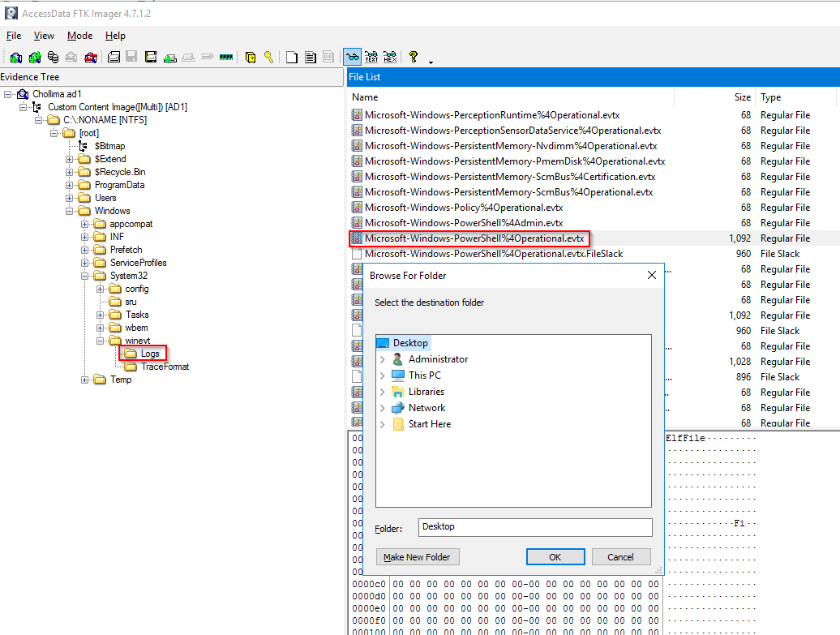Open the File menu
This screenshot has height=635, width=840.
tap(14, 36)
